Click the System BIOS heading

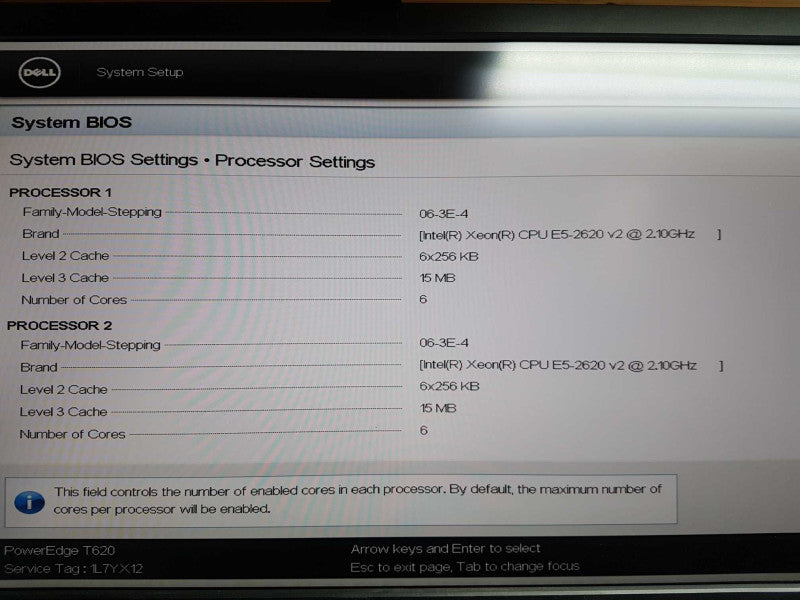71,122
